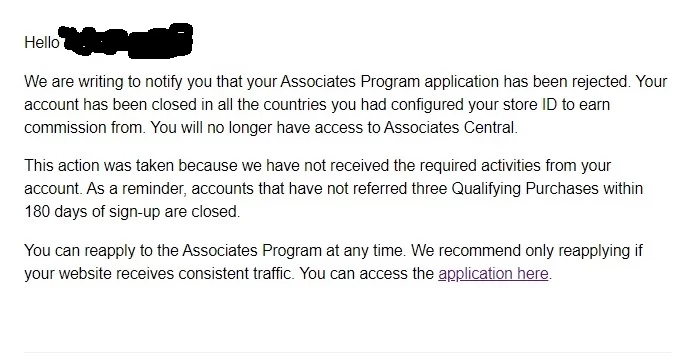Click the phrase "reapply to the Associates Program"
Image resolution: width=699 pixels, height=362 pixels.
tap(202, 251)
